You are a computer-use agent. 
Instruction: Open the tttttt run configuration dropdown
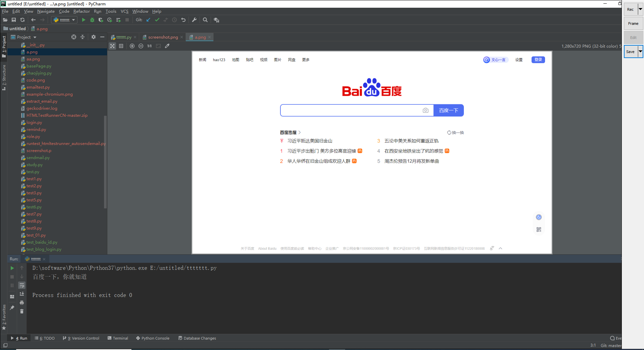(x=64, y=20)
